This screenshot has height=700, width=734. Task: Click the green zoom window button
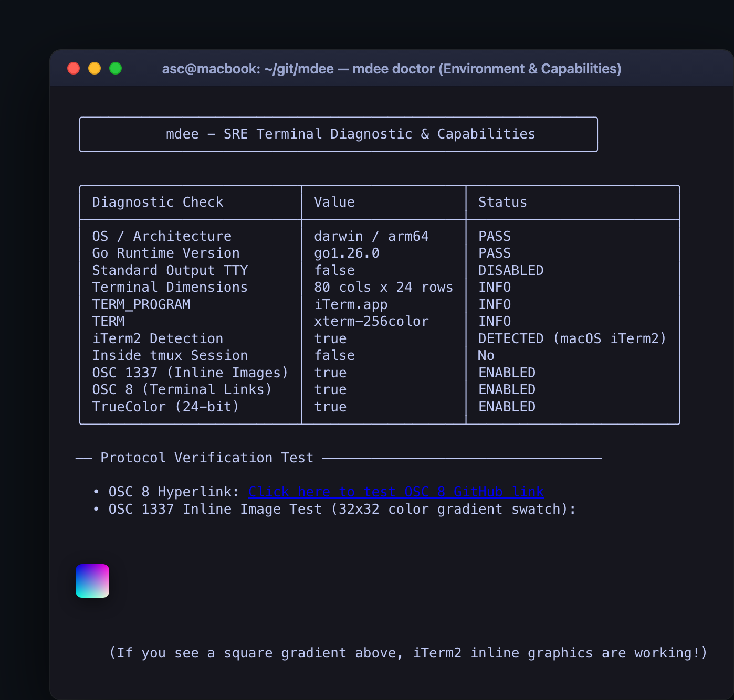pyautogui.click(x=116, y=68)
